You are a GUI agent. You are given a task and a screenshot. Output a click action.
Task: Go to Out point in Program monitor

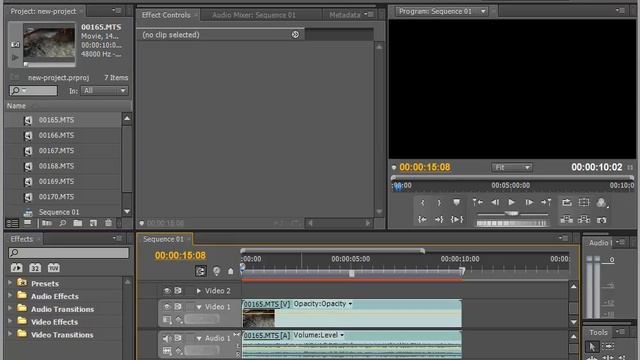[x=439, y=220]
